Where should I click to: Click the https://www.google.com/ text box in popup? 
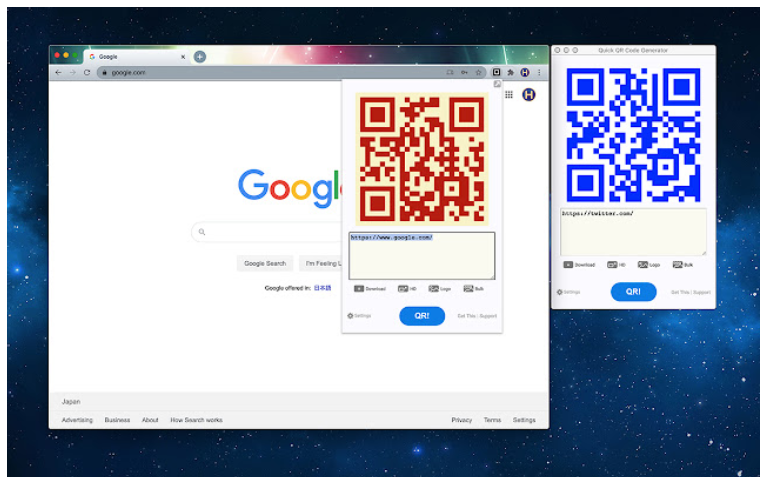(422, 256)
